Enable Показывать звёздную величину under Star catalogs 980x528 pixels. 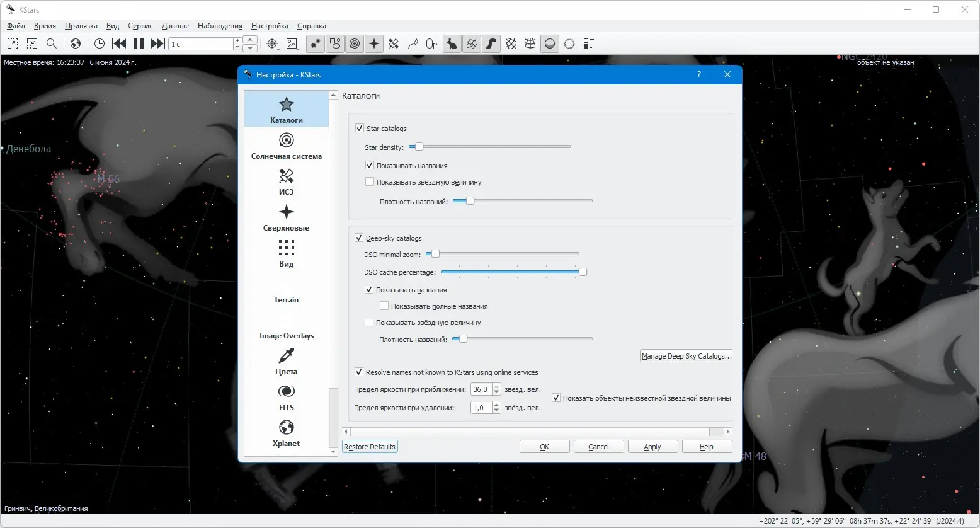pyautogui.click(x=370, y=182)
